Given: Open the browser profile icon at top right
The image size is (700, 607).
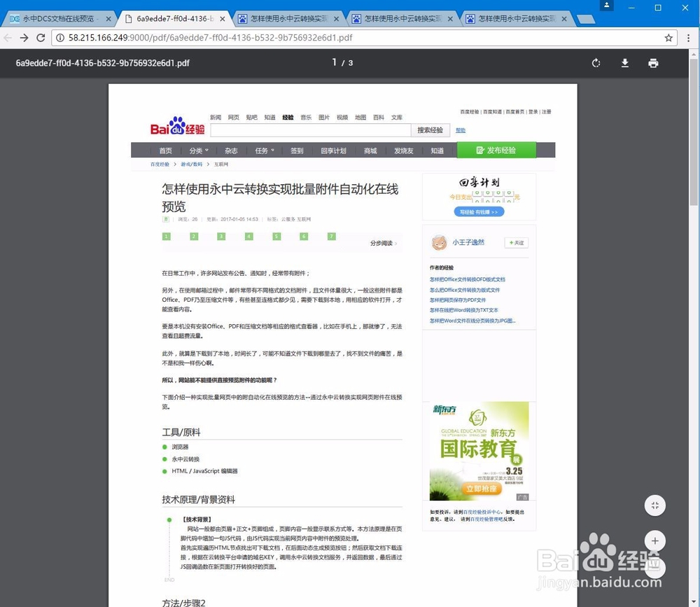Looking at the screenshot, I should [605, 6].
